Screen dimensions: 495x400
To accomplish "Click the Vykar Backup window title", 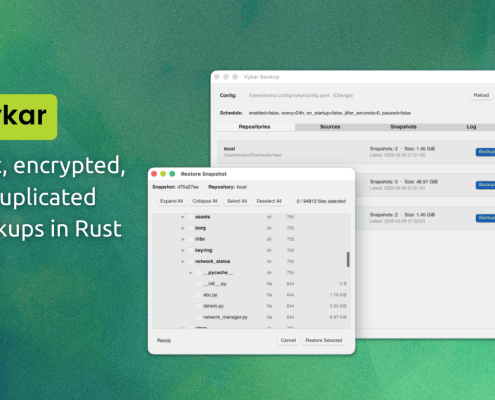I will (261, 77).
